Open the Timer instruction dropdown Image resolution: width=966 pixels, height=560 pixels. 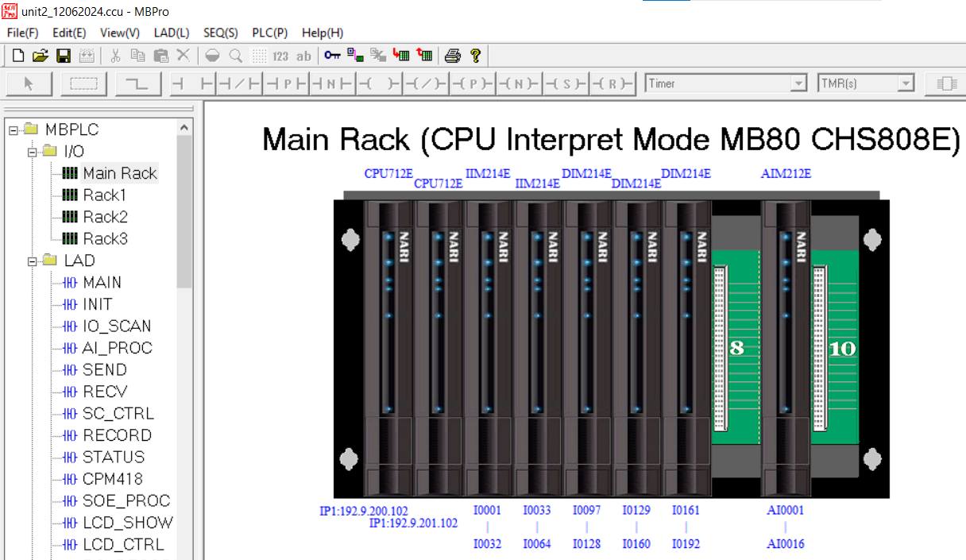[x=798, y=83]
